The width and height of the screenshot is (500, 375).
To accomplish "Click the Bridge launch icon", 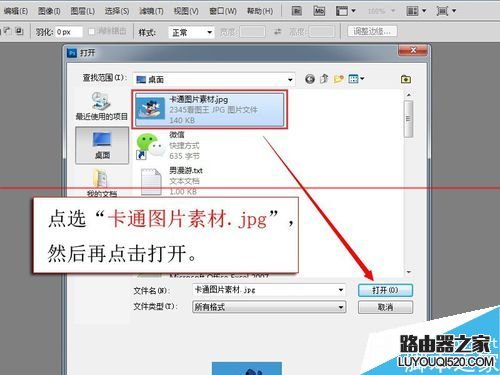I will point(296,11).
